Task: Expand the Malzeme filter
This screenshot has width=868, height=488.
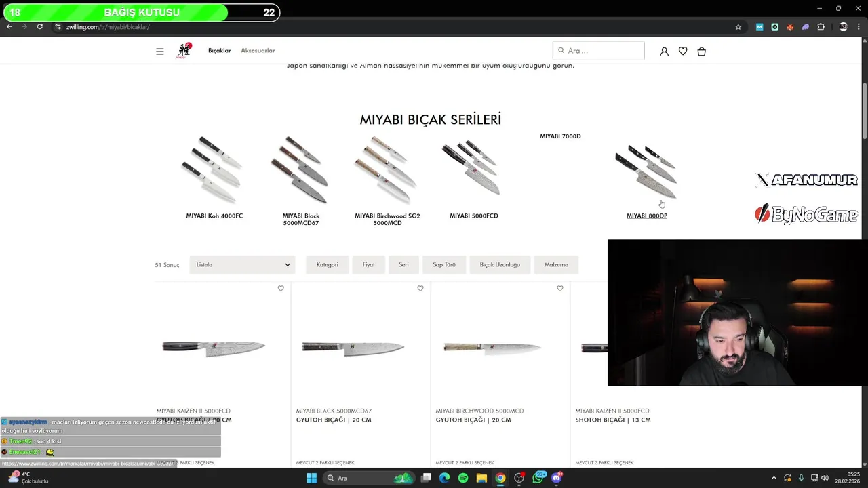Action: 556,265
